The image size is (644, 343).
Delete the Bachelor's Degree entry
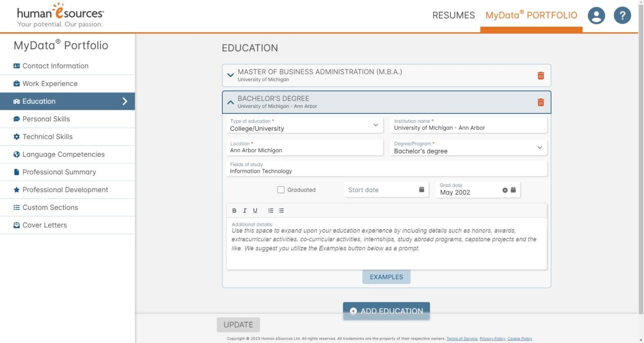tap(540, 102)
